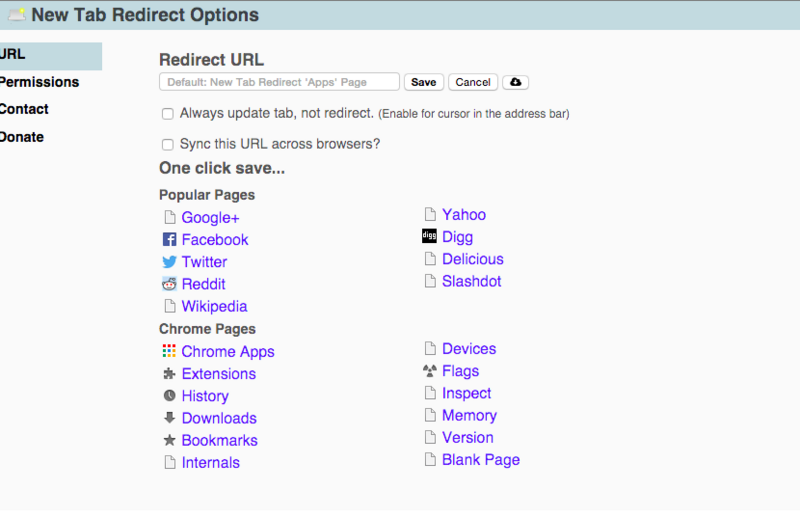800x518 pixels.
Task: Choose the Version link
Action: [x=467, y=437]
